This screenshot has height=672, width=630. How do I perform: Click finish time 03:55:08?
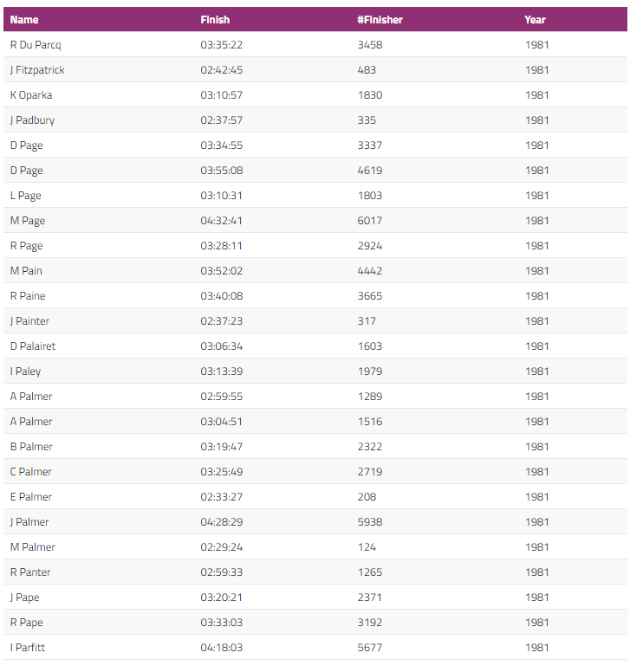click(x=221, y=170)
